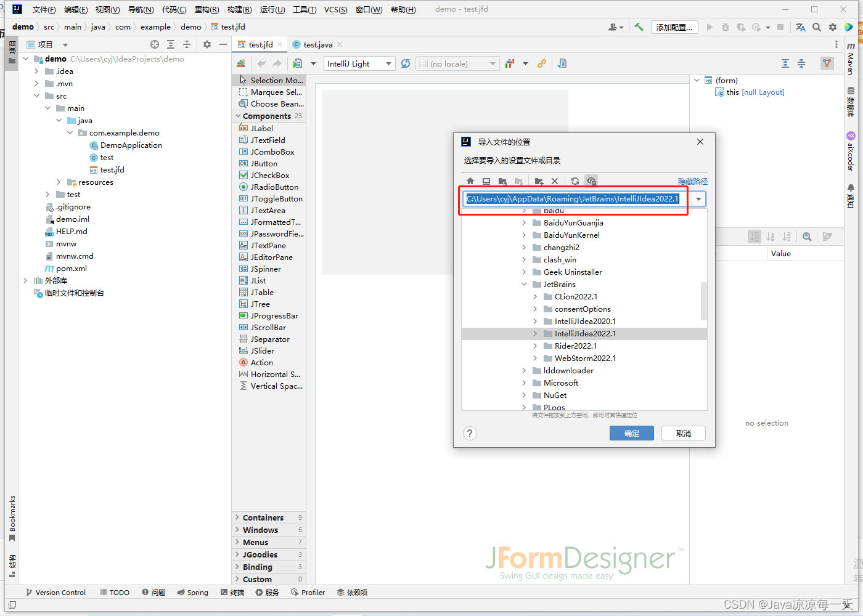The height and width of the screenshot is (616, 863).
Task: Toggle structure filter icon in designer
Action: tap(827, 63)
